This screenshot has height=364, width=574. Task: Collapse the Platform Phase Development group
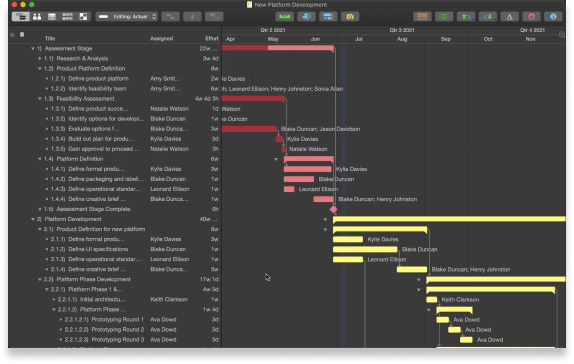coord(40,279)
